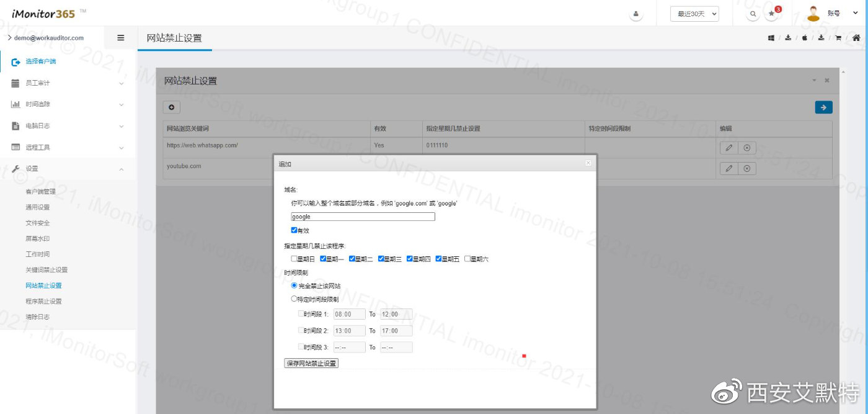Close the 追加 dialog
The height and width of the screenshot is (414, 868).
coord(588,163)
